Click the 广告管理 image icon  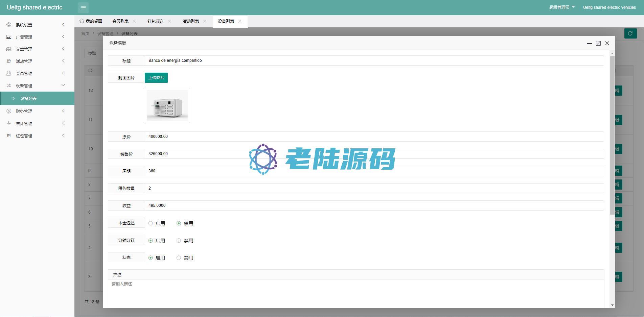pyautogui.click(x=9, y=37)
